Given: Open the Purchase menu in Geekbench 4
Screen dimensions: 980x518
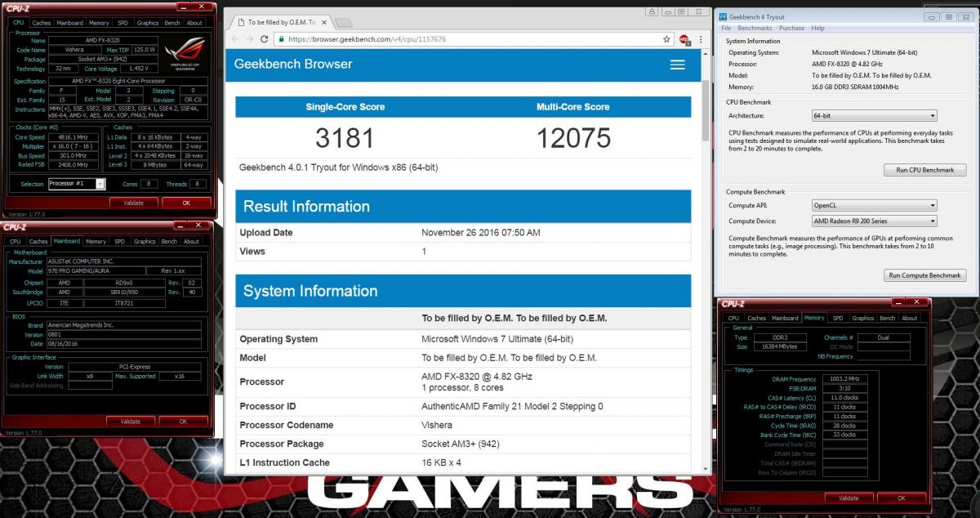Looking at the screenshot, I should click(x=791, y=29).
